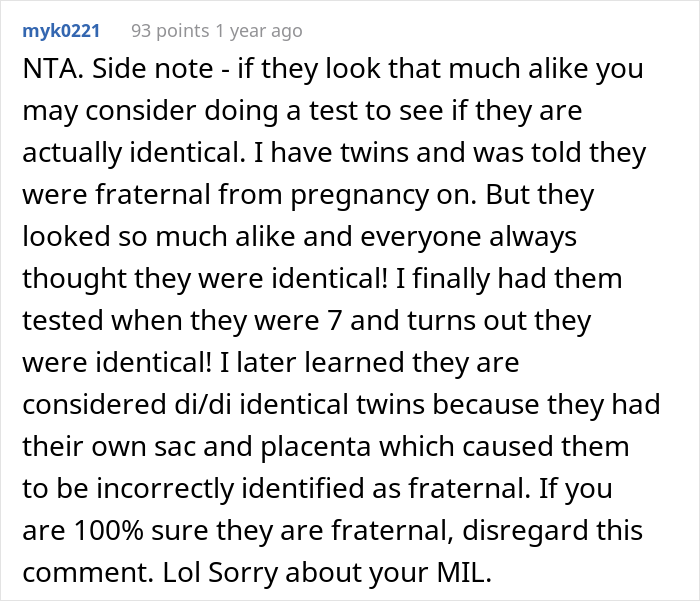Click the 1 year ago timestamp
700x601 pixels.
(x=256, y=31)
